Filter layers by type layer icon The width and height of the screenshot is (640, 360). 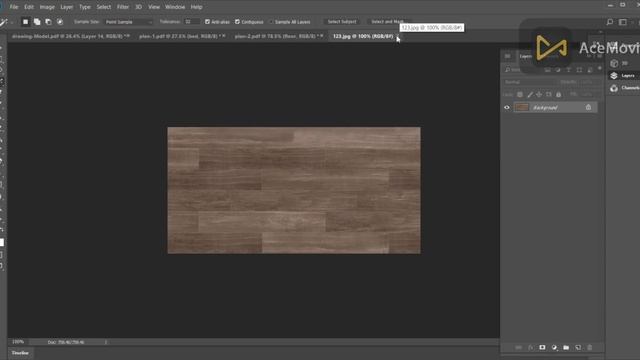(568, 70)
